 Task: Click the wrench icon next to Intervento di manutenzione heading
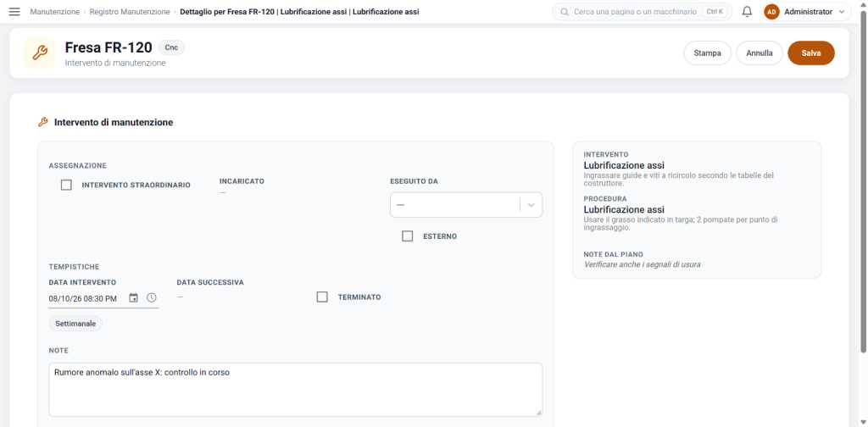pos(42,122)
